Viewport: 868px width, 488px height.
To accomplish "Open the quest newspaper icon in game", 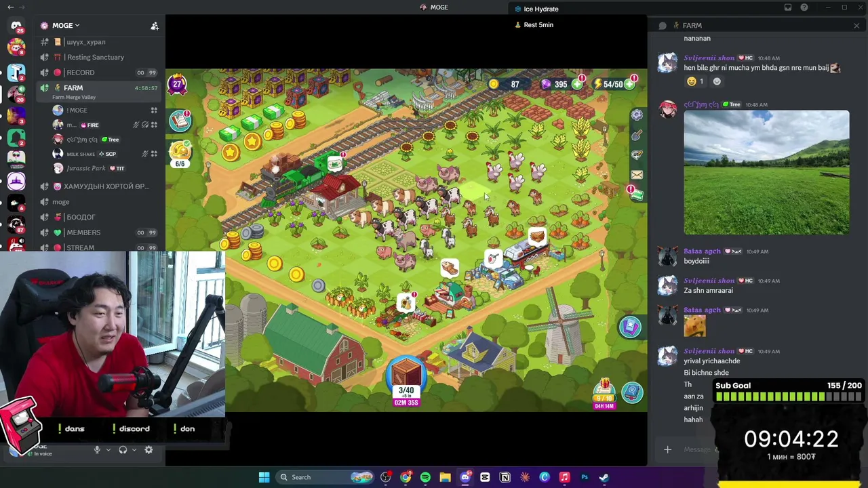I will [180, 121].
